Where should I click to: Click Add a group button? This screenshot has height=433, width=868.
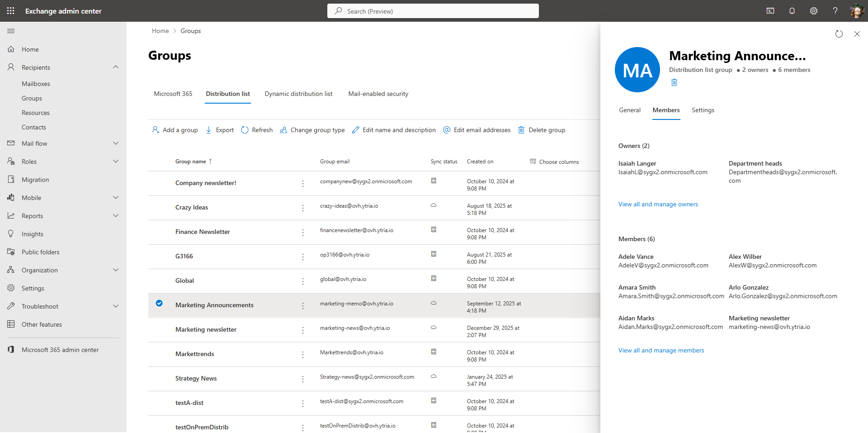(x=175, y=130)
